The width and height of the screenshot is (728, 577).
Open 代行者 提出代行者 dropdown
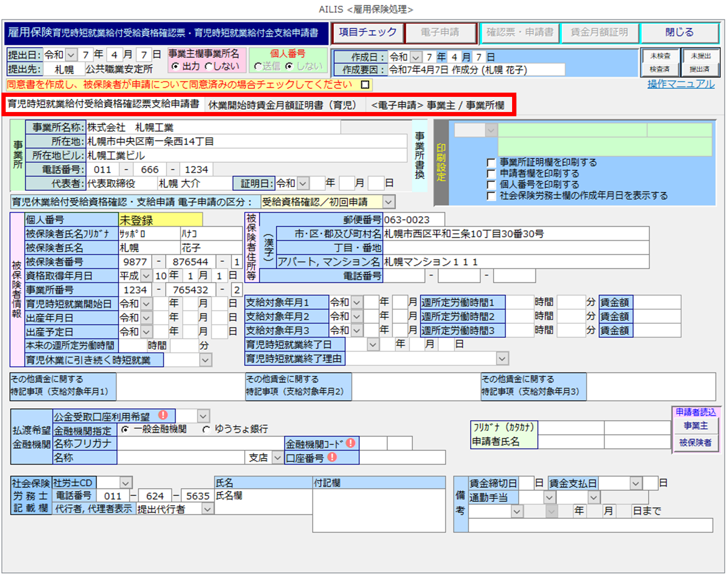[207, 509]
